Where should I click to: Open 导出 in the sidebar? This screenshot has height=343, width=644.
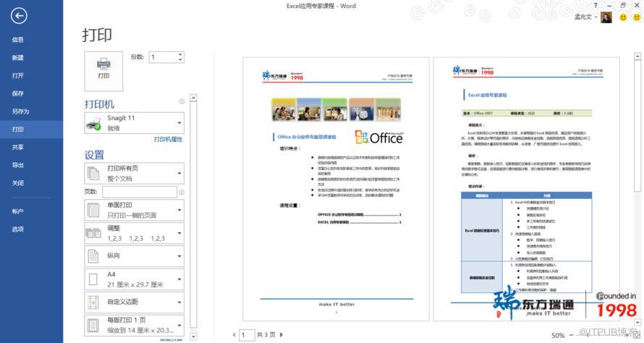[x=17, y=165]
